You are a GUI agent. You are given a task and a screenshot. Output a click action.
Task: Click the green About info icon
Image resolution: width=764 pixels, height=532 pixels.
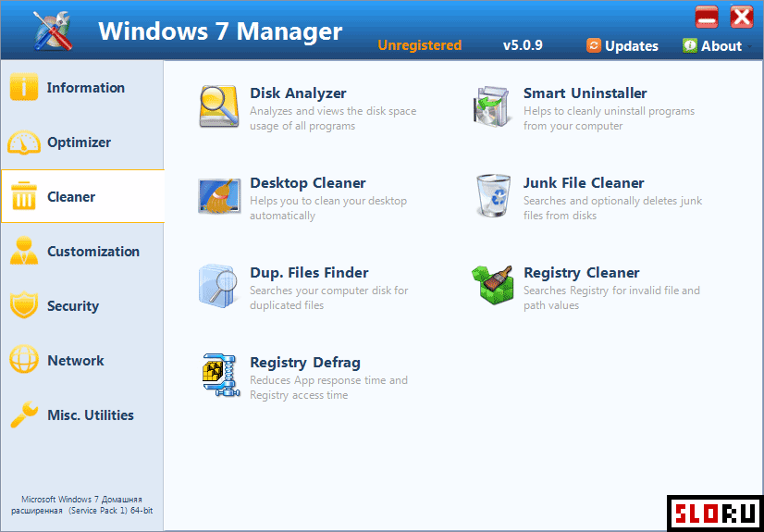(x=689, y=45)
